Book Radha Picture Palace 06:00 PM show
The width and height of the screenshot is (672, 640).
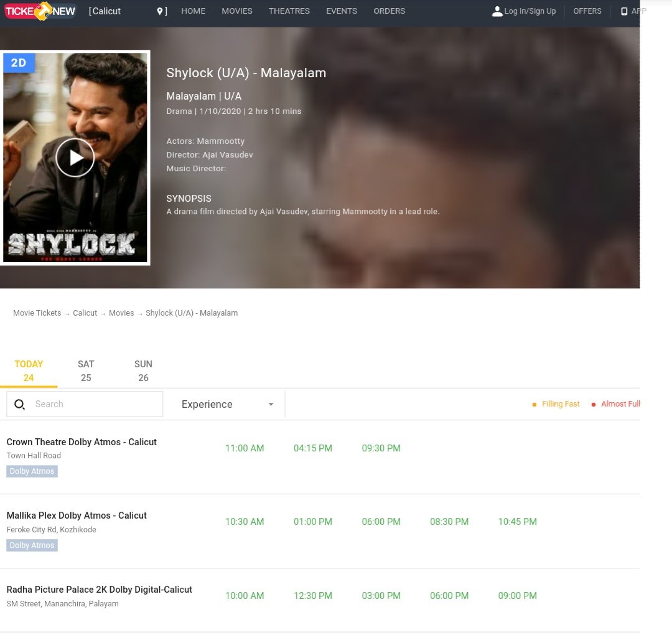[x=449, y=595]
